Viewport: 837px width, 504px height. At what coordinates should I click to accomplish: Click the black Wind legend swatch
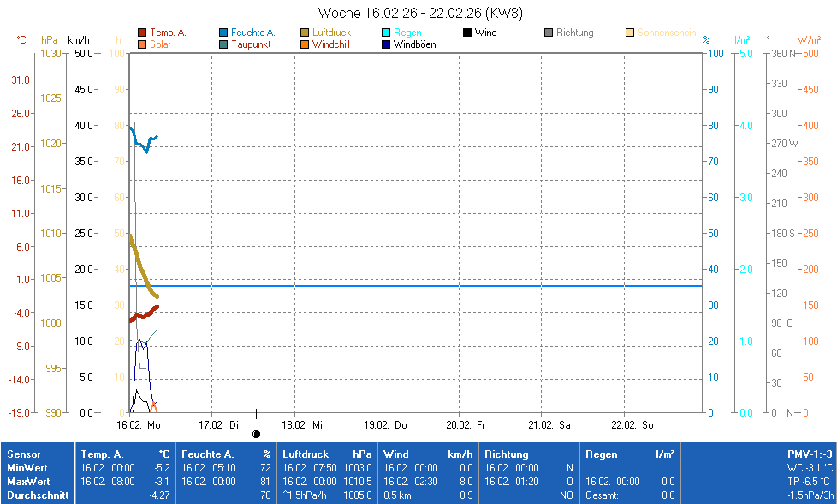(x=467, y=33)
